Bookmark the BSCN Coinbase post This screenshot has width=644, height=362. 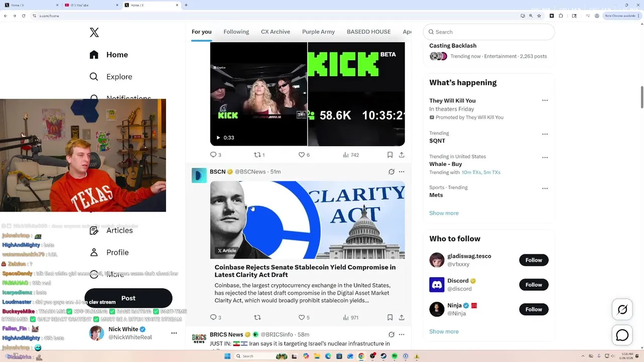point(390,317)
